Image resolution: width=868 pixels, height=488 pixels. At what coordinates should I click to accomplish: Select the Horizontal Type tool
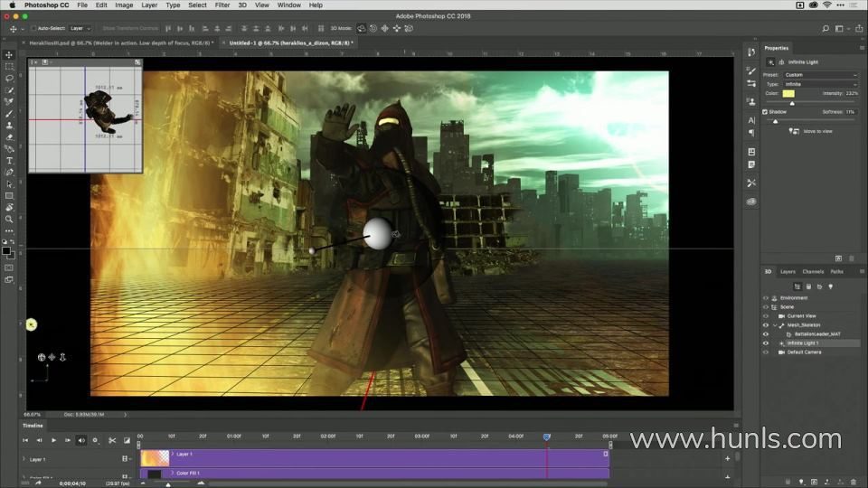tap(9, 161)
